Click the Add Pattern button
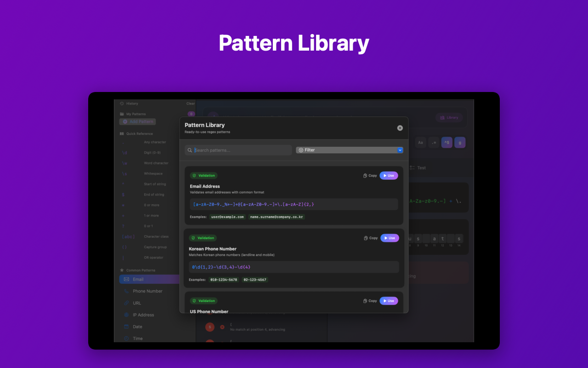The height and width of the screenshot is (368, 588). pyautogui.click(x=137, y=121)
